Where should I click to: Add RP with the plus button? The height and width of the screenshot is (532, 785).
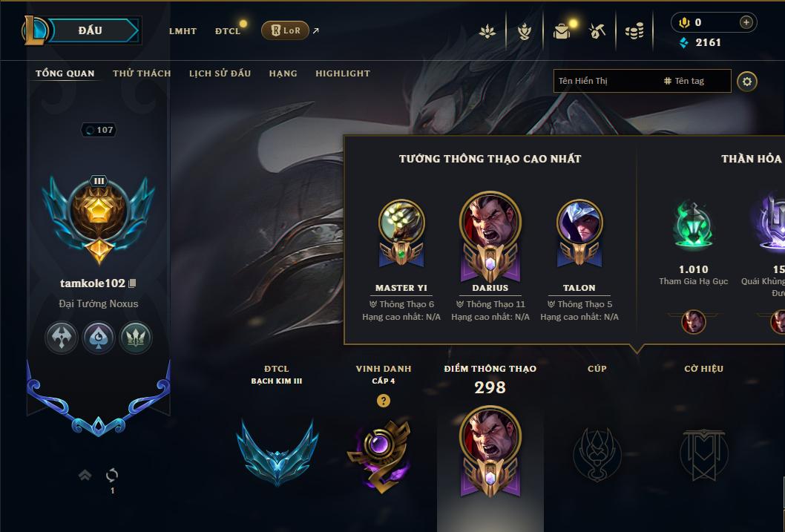(746, 22)
